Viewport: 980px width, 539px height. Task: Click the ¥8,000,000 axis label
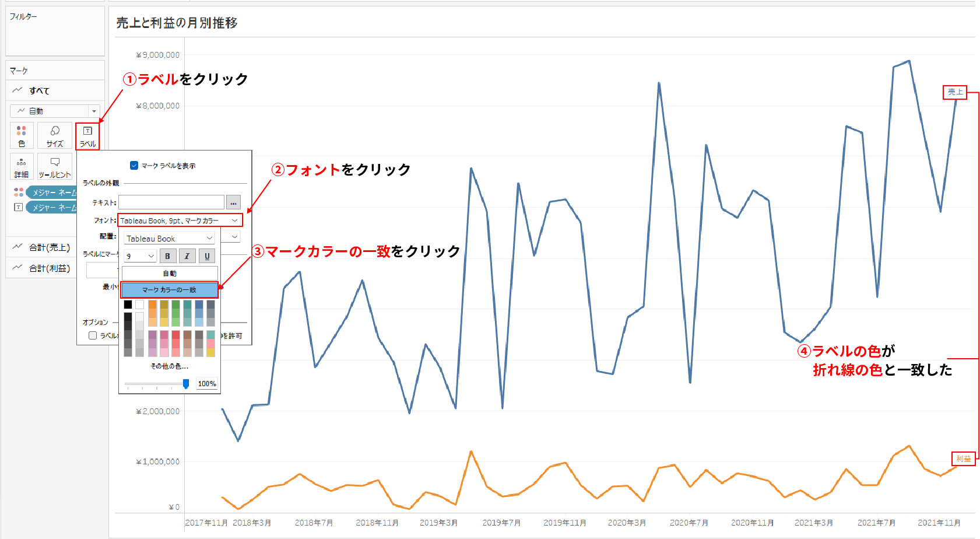[158, 106]
